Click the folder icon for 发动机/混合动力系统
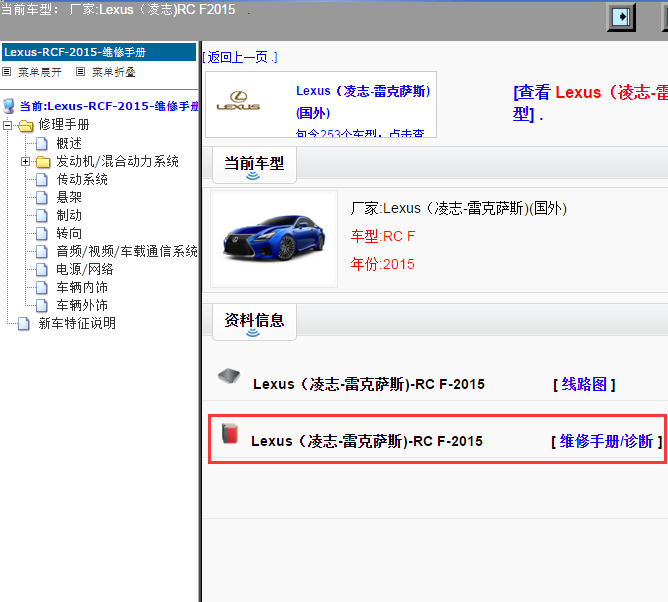Image resolution: width=668 pixels, height=602 pixels. [43, 162]
